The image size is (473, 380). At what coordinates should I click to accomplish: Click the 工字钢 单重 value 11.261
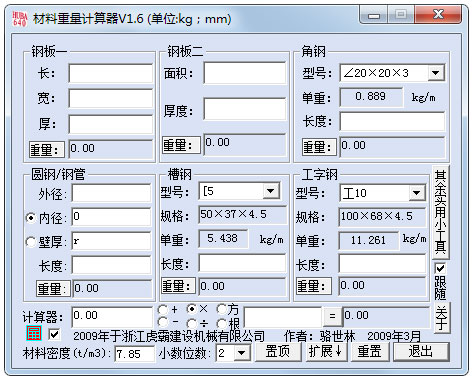click(368, 240)
